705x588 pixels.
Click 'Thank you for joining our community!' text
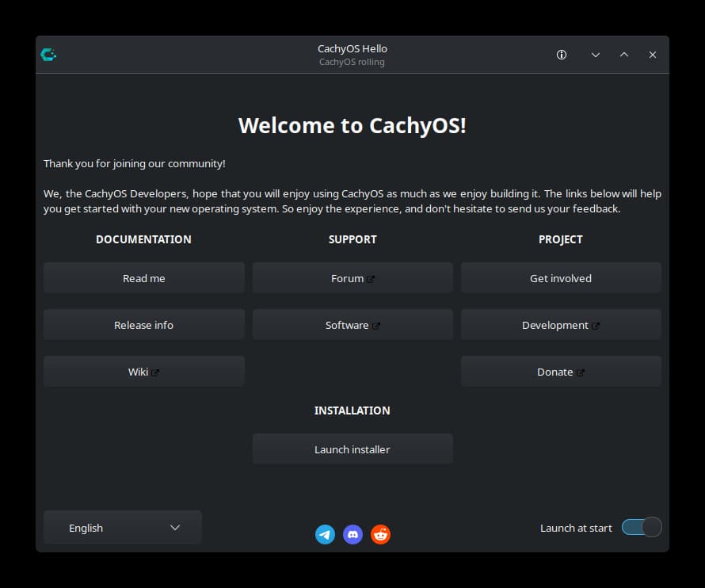coord(135,164)
